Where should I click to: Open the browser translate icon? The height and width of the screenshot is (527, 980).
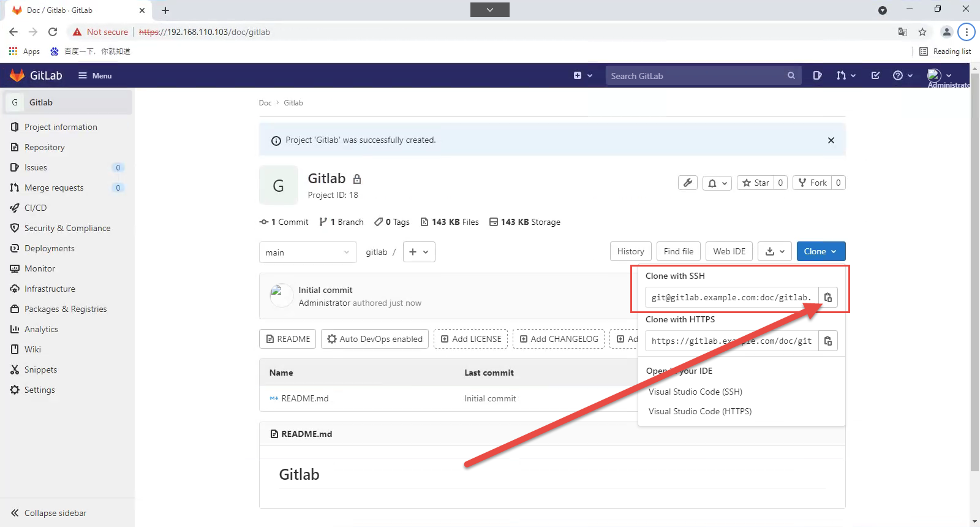[x=903, y=32]
